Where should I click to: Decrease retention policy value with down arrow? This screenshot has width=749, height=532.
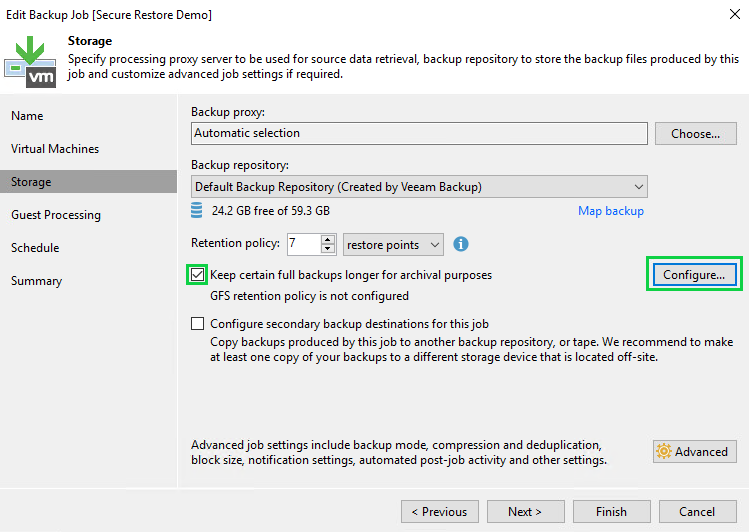coord(328,249)
